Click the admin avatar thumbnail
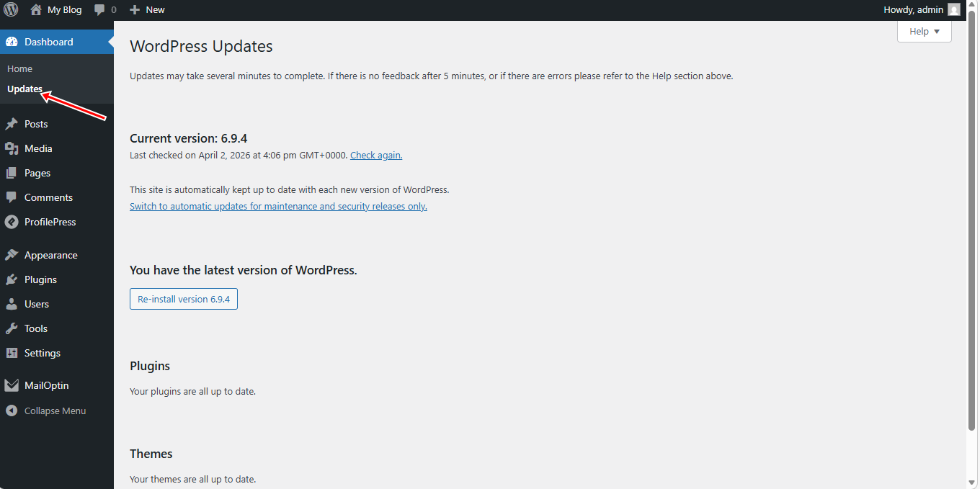Viewport: 980px width, 489px height. (x=953, y=10)
